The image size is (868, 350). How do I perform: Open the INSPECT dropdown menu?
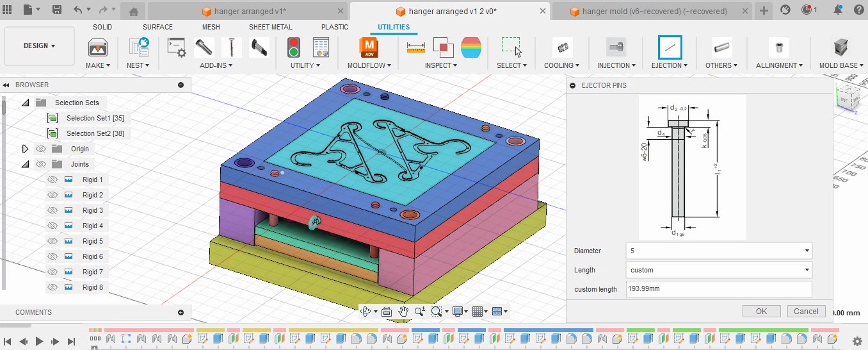[441, 65]
